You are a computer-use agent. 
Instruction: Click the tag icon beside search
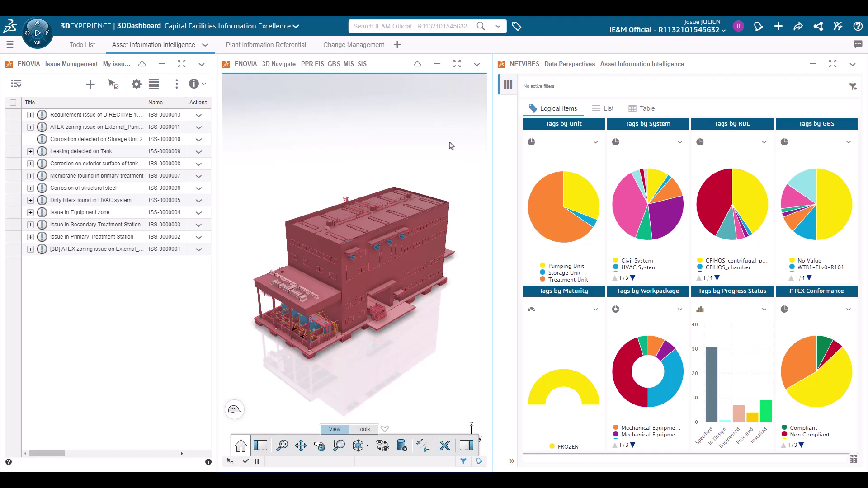[x=517, y=26]
